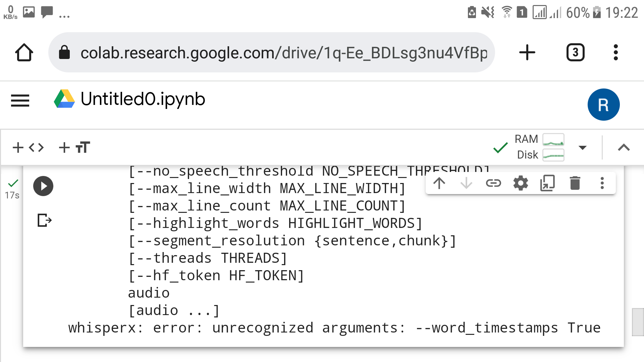
Task: Clear the cell output with the output icon
Action: (x=44, y=220)
